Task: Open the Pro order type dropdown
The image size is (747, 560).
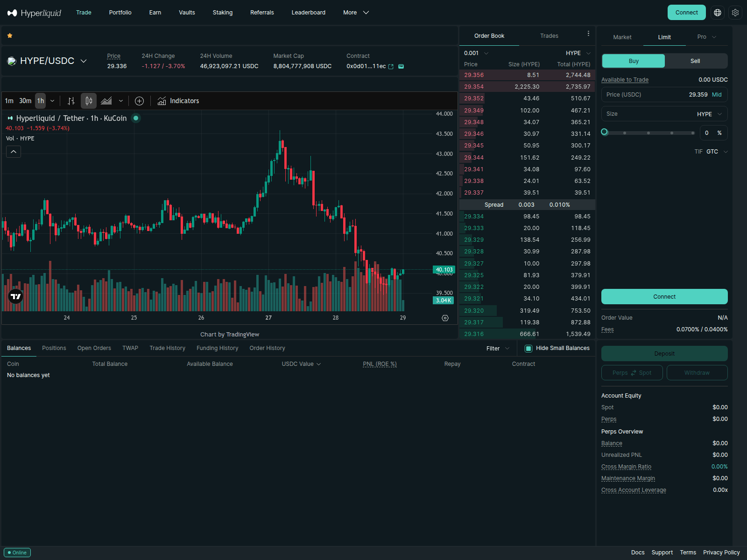Action: coord(706,37)
